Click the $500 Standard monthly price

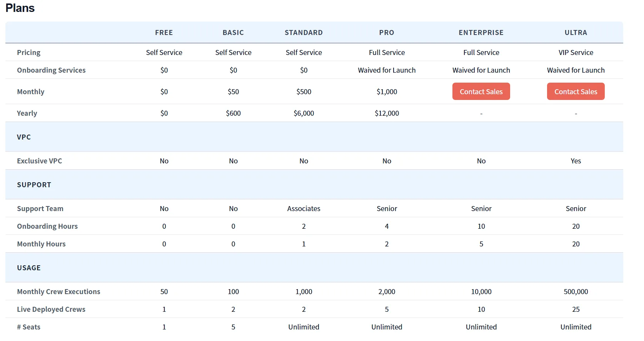304,92
